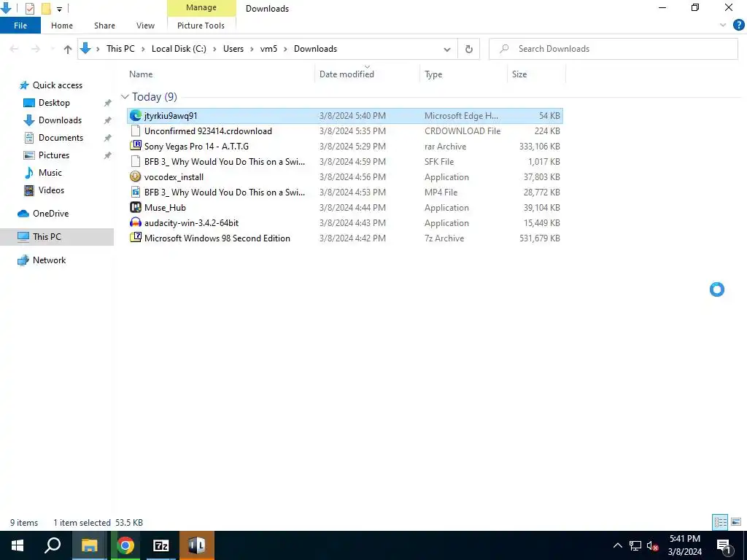Select Music in the navigation pane
This screenshot has height=560, width=747.
click(x=50, y=173)
